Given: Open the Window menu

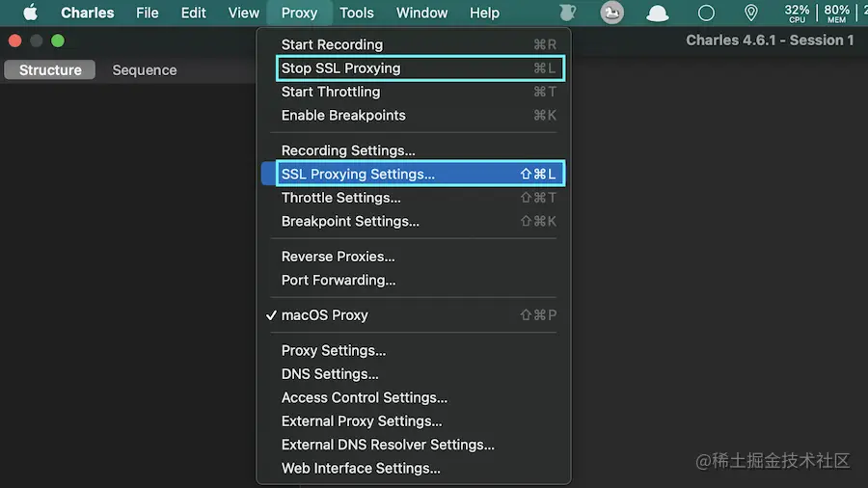Looking at the screenshot, I should (x=421, y=13).
